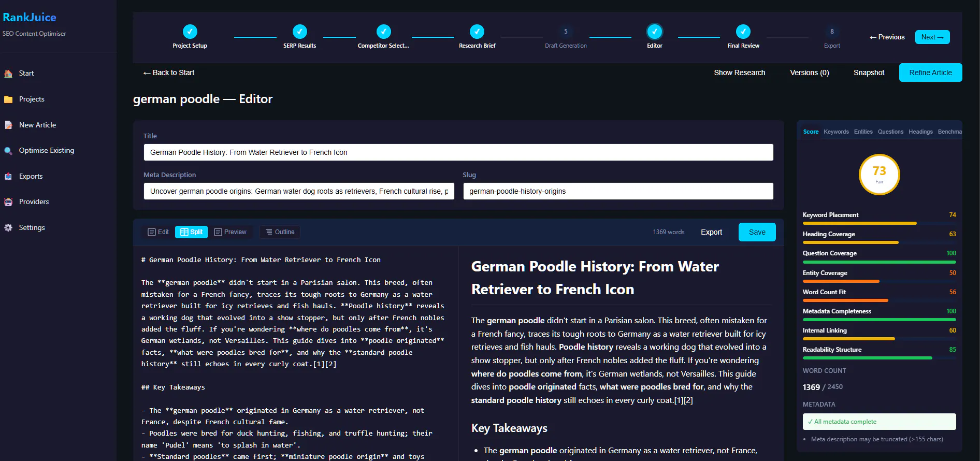Click the Readability Structure score bar
Image resolution: width=980 pixels, height=461 pixels.
[x=879, y=358]
